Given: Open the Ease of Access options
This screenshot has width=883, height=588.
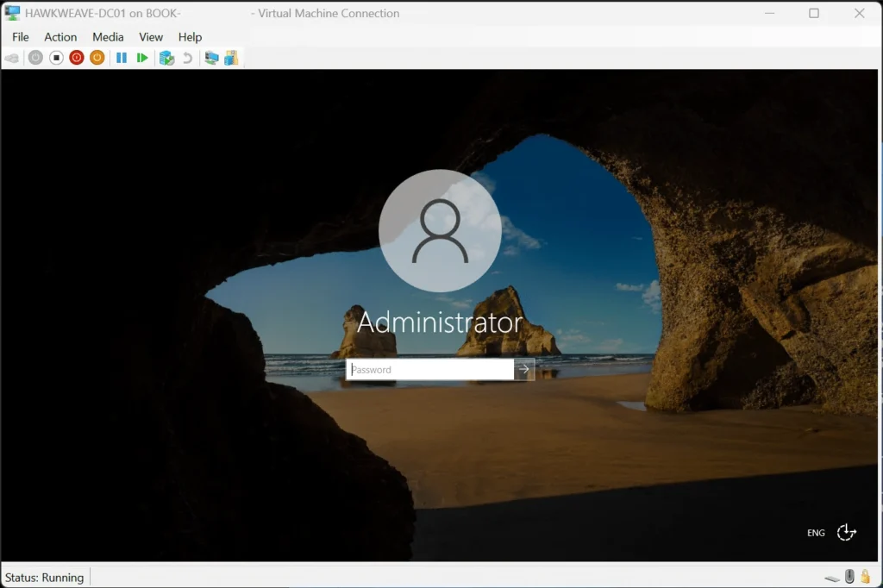Looking at the screenshot, I should point(847,532).
